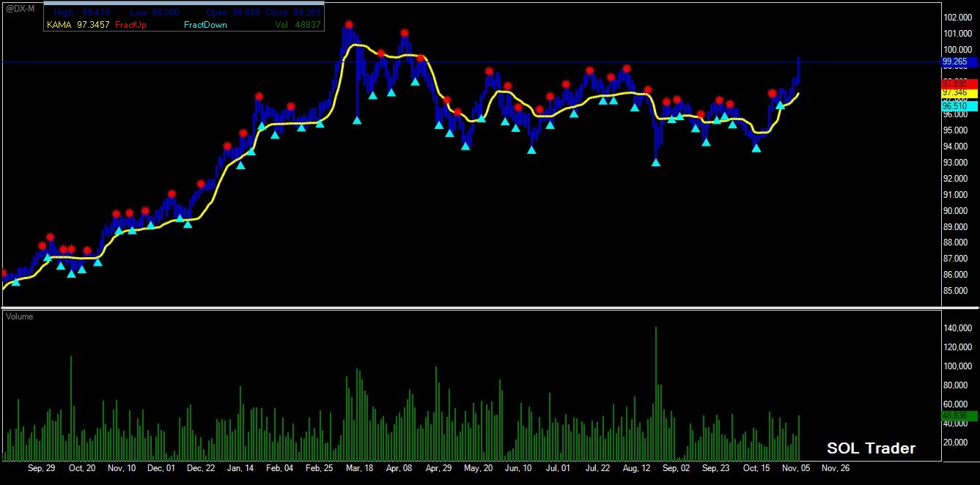The image size is (980, 485).
Task: Click the 88.000 price axis label
Action: point(957,242)
